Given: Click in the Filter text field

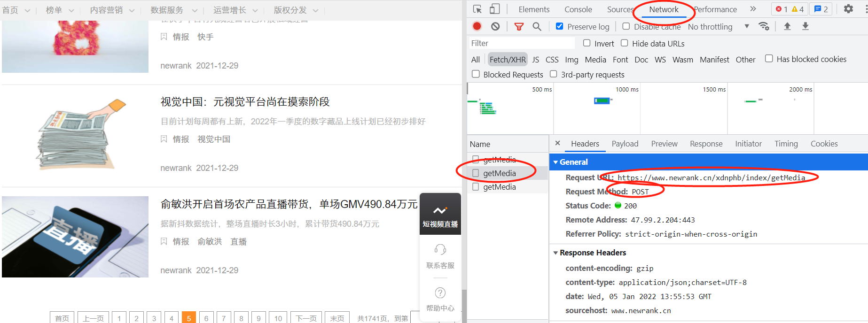Looking at the screenshot, I should pos(522,43).
